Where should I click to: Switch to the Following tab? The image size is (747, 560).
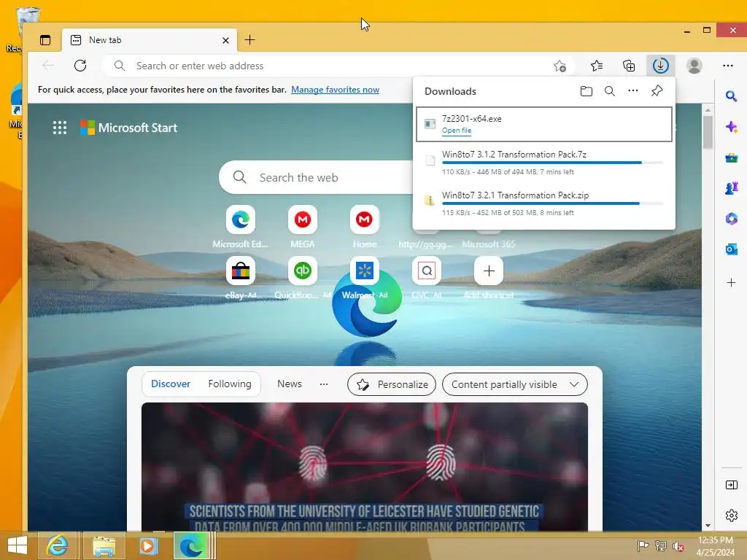coord(230,384)
